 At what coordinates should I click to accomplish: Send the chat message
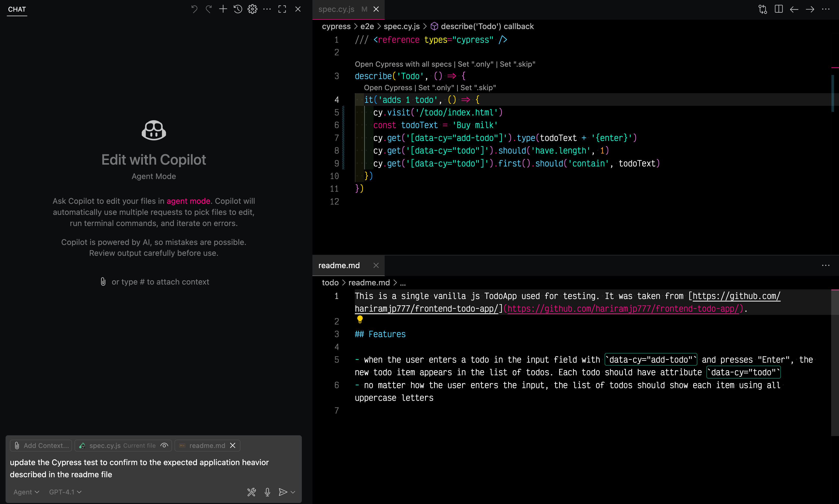click(x=283, y=492)
